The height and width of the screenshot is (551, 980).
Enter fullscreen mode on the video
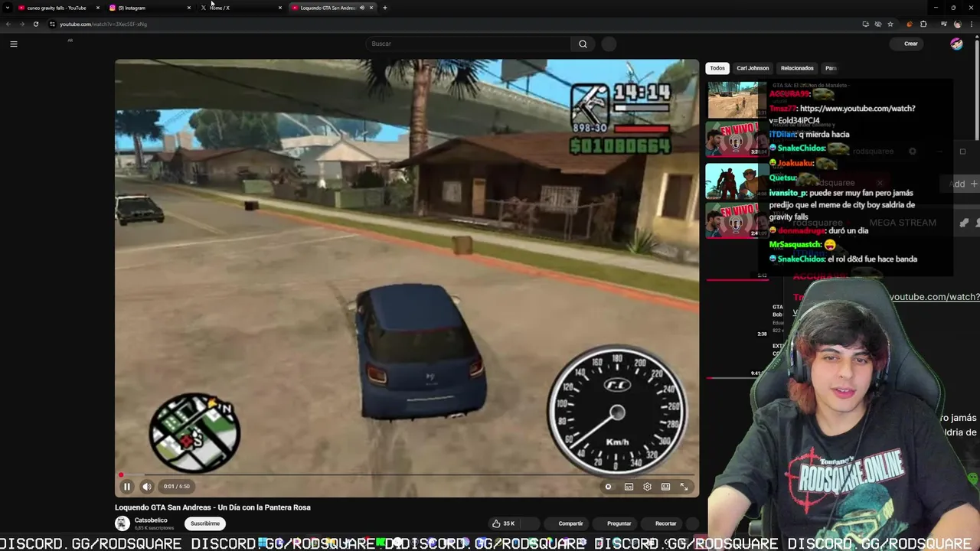684,487
